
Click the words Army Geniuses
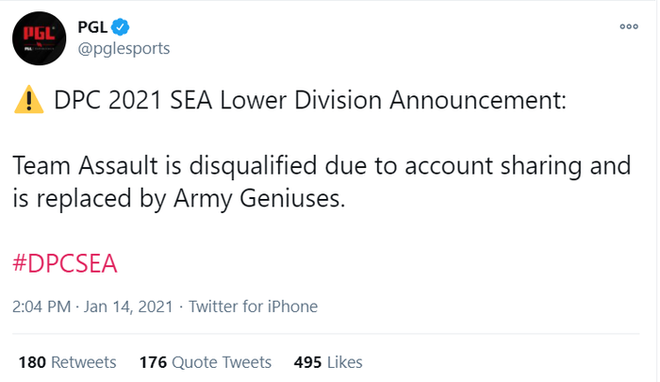259,199
